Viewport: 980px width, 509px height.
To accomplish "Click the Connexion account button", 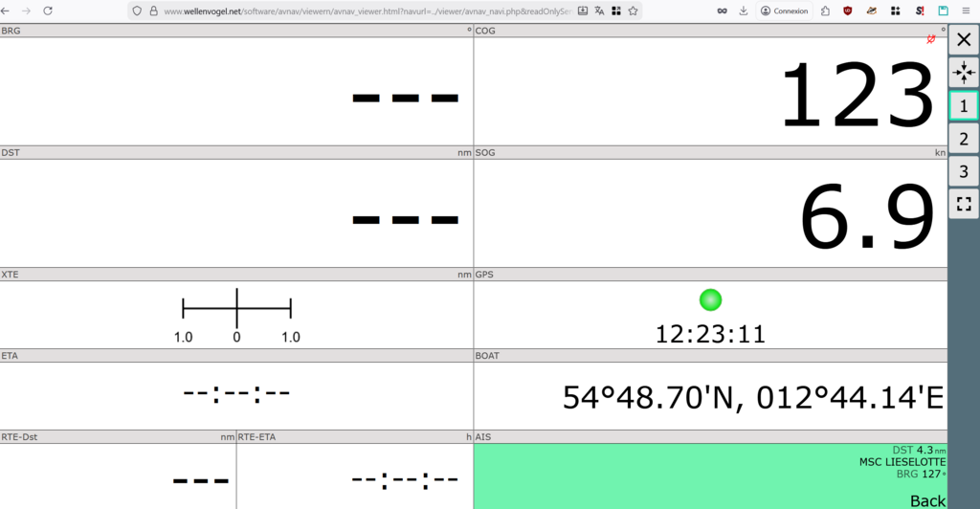I will click(x=784, y=11).
